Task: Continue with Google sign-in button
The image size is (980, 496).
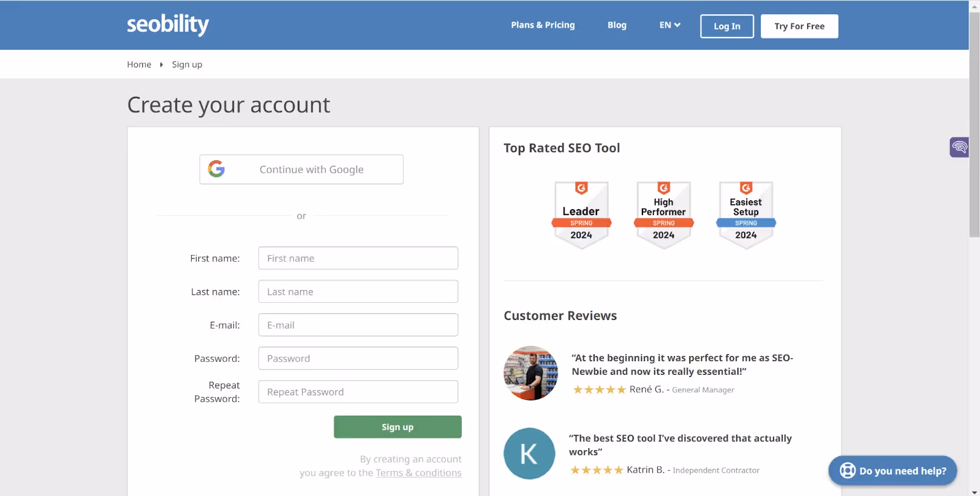Action: (x=301, y=169)
